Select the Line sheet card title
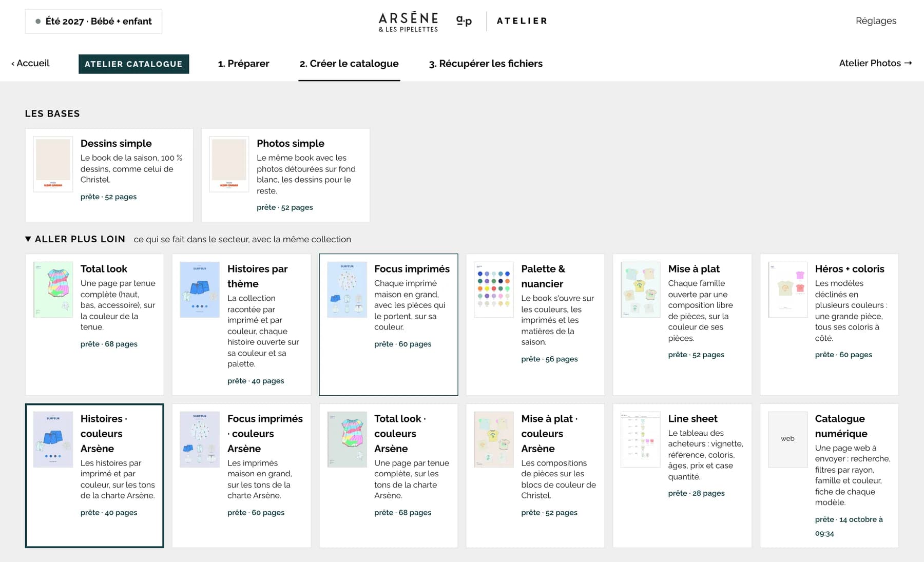The image size is (924, 562). click(x=693, y=419)
